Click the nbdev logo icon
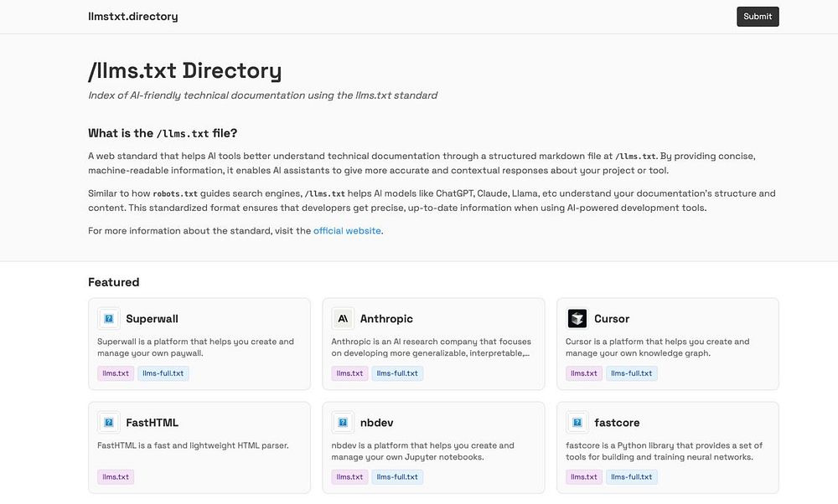Screen dimensions: 838x504 click(343, 423)
